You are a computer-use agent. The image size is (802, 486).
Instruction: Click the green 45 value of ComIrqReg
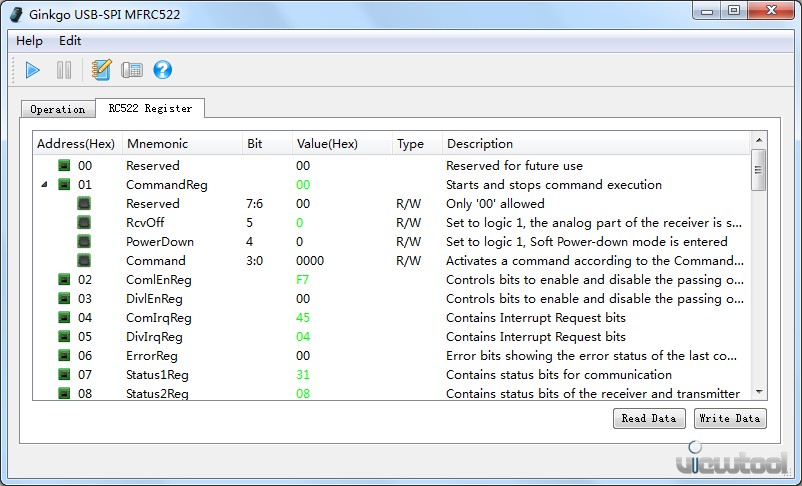tap(303, 318)
